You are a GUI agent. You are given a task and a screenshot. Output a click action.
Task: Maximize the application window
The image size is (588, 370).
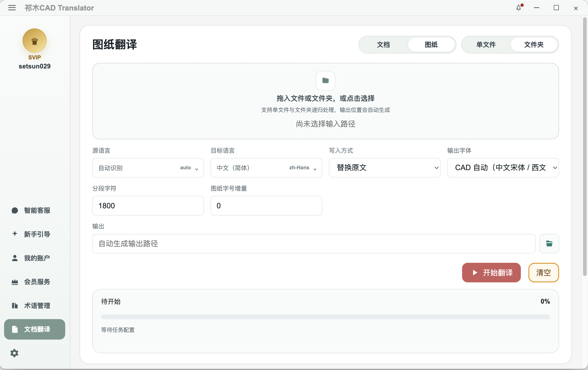click(x=556, y=8)
